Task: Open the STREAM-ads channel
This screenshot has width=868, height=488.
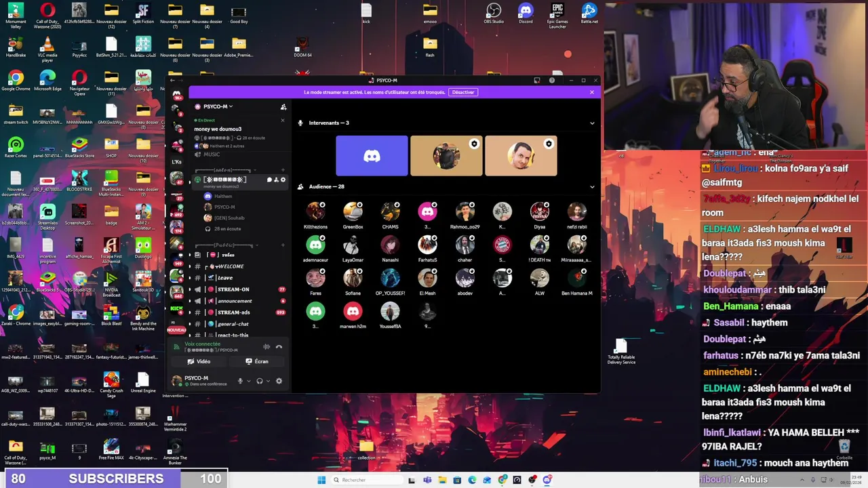Action: (234, 312)
